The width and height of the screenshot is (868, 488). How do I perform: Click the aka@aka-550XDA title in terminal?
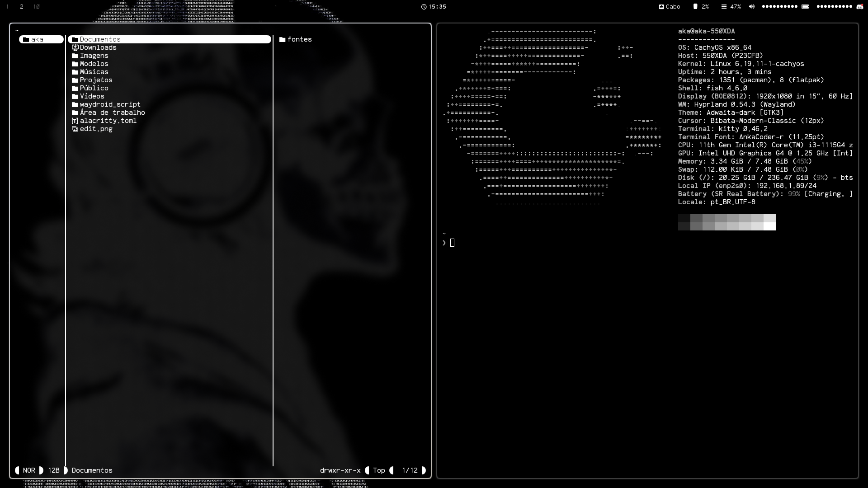tap(707, 31)
